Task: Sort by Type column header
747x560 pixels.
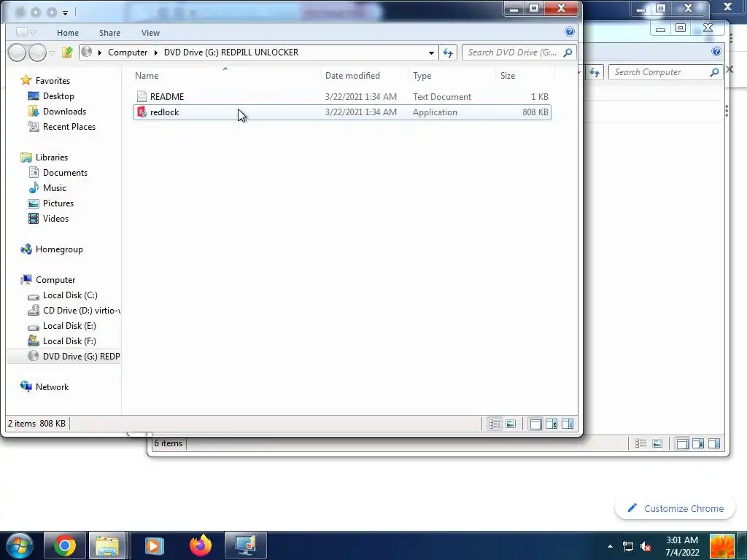Action: tap(422, 76)
